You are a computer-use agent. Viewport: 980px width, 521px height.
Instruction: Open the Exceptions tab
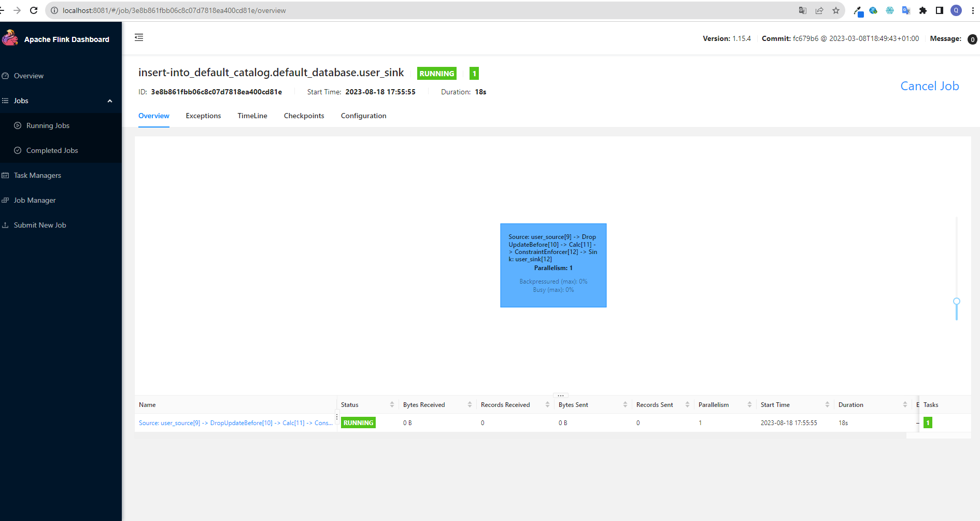tap(203, 116)
